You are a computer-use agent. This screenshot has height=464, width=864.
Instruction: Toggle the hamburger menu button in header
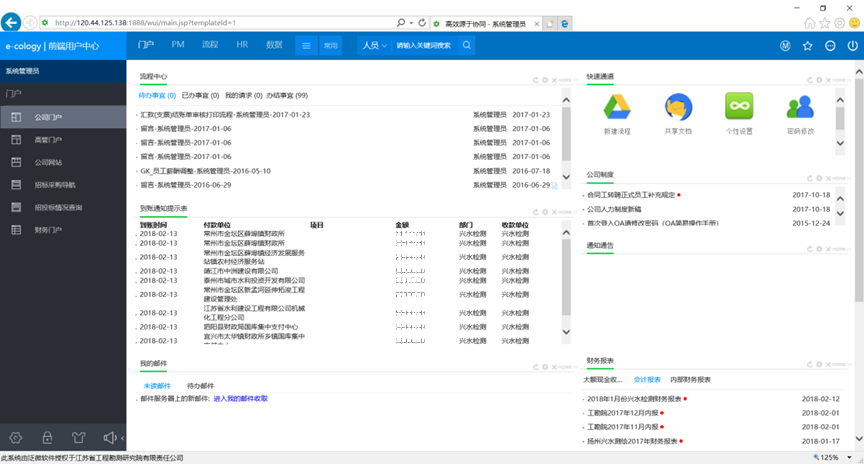pos(306,46)
